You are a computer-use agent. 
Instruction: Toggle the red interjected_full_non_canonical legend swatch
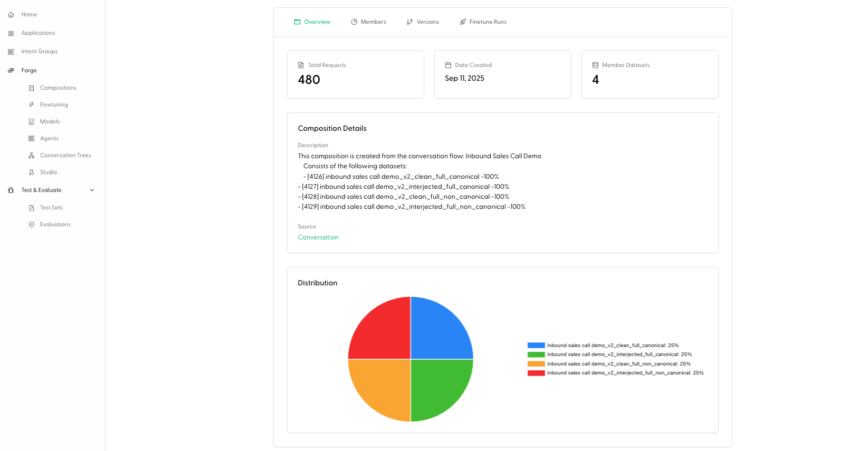click(536, 373)
